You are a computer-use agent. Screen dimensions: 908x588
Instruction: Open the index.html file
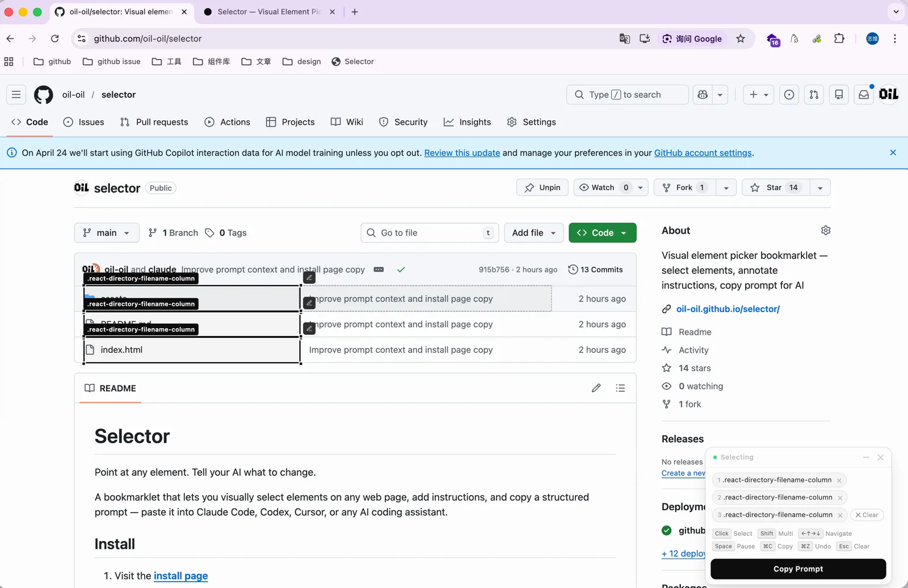click(121, 350)
